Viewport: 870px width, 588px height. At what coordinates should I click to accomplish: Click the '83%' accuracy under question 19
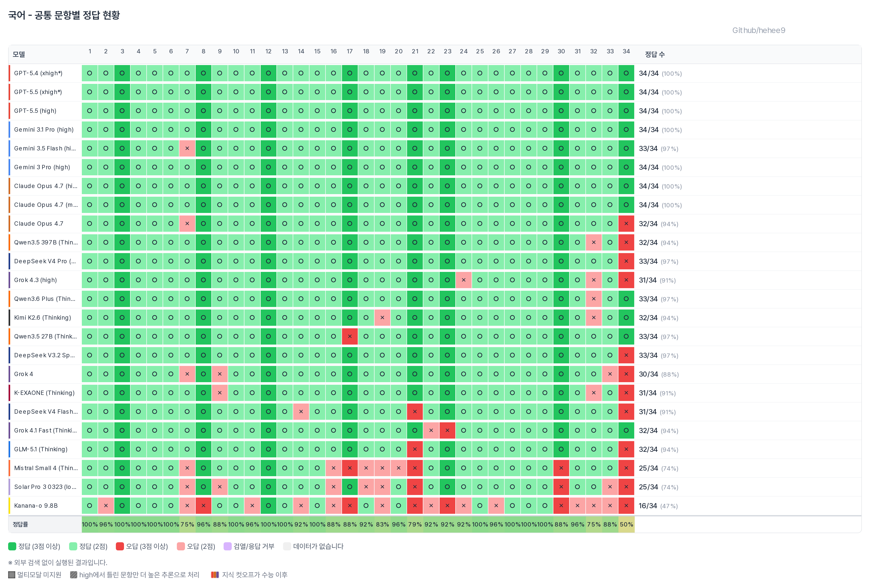coord(382,524)
